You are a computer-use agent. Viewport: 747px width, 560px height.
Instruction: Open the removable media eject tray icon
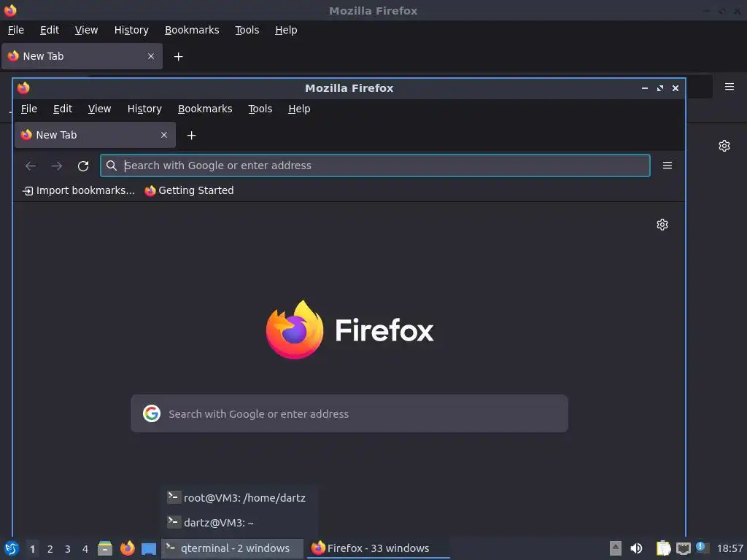click(616, 548)
